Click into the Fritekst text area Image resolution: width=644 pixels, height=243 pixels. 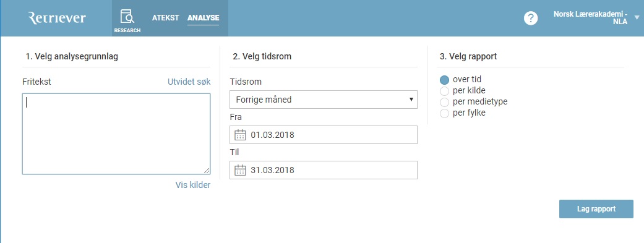(116, 134)
